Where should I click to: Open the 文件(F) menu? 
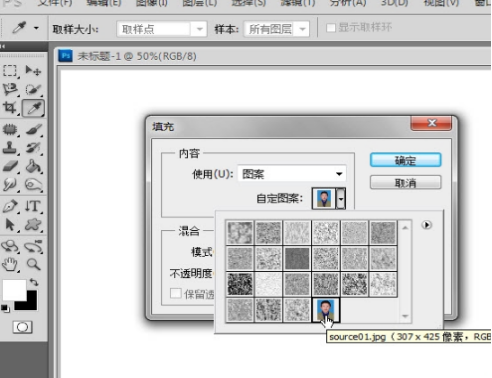(x=55, y=3)
